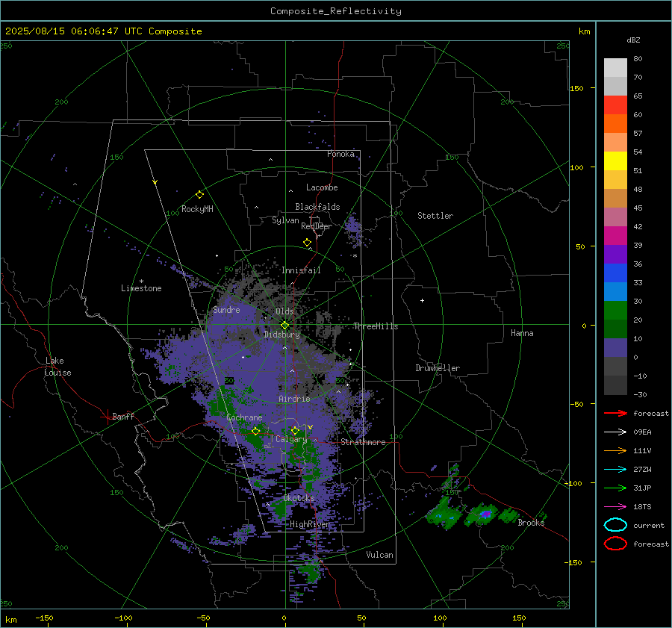Click the Lake Louise label on map
The image size is (672, 628).
click(57, 367)
